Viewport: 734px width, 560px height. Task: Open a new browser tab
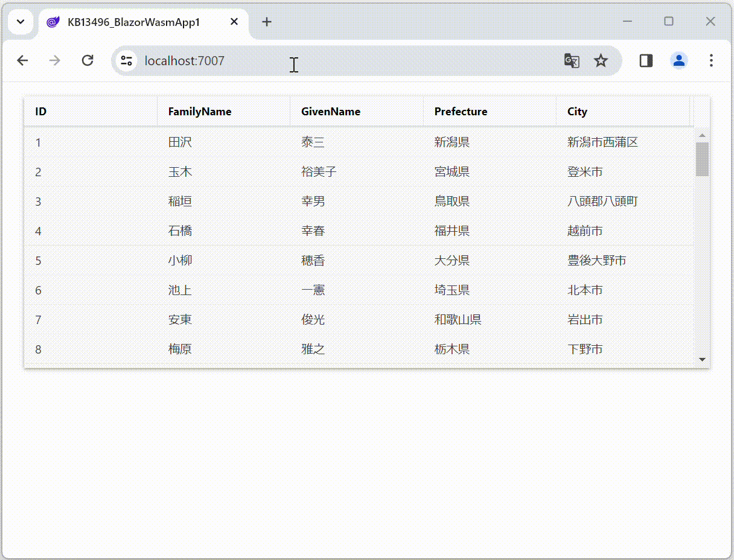click(267, 22)
